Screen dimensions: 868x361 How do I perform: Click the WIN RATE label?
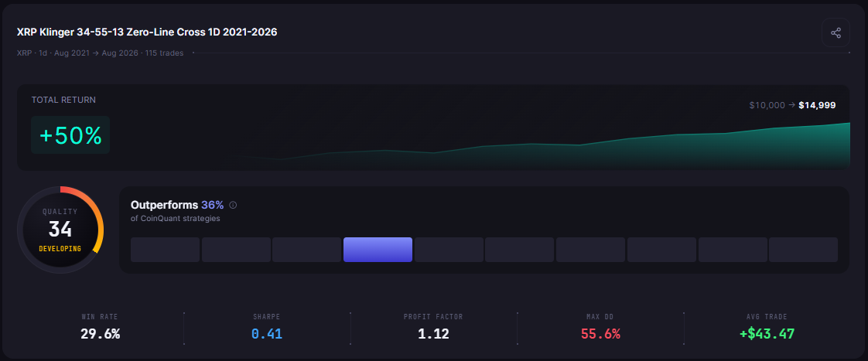pyautogui.click(x=100, y=317)
